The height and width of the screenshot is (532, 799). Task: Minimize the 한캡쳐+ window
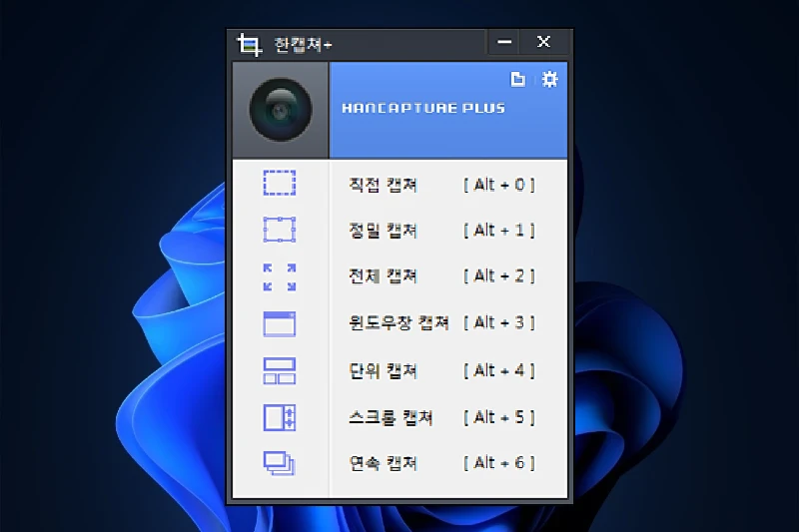pos(504,42)
